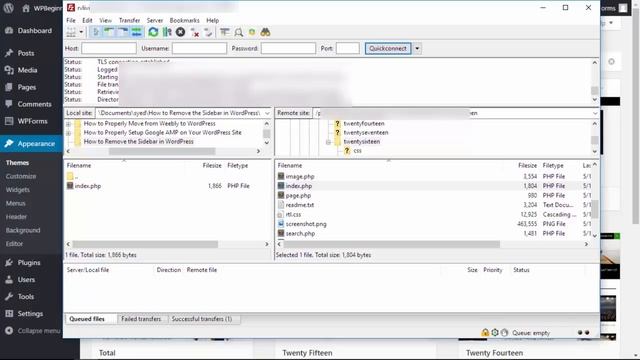The image size is (640, 360).
Task: Toggle processing of the transfer queue
Action: pyautogui.click(x=167, y=32)
